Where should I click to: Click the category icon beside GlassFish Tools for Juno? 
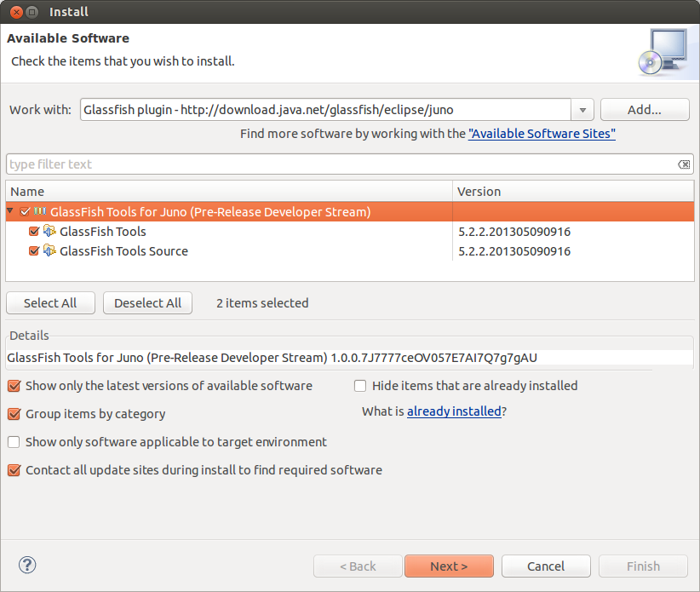point(40,210)
